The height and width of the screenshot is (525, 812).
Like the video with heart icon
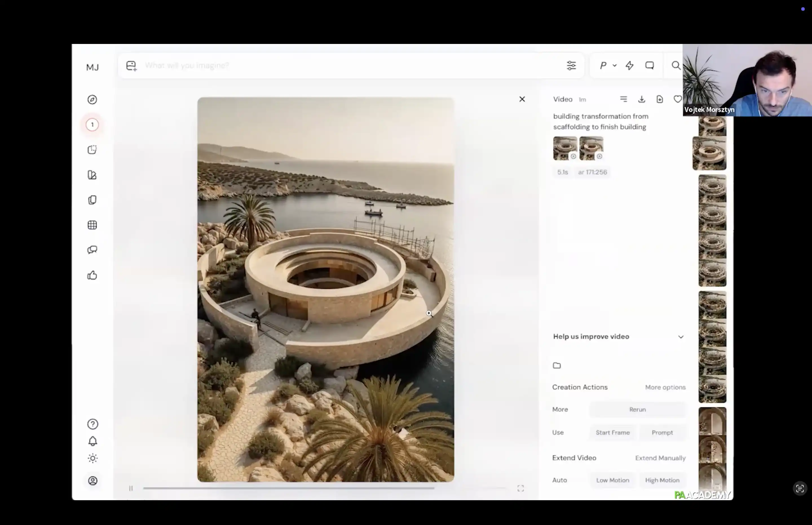[x=678, y=99]
